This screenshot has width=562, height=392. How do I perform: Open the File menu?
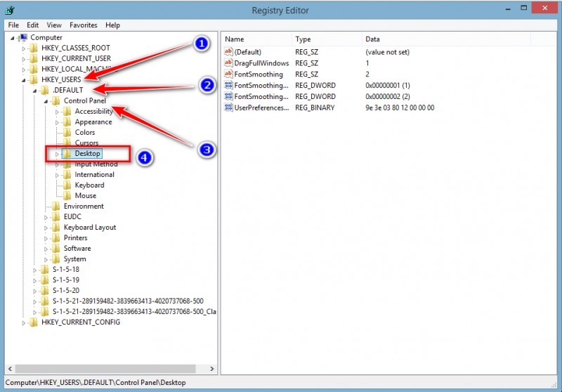(13, 25)
